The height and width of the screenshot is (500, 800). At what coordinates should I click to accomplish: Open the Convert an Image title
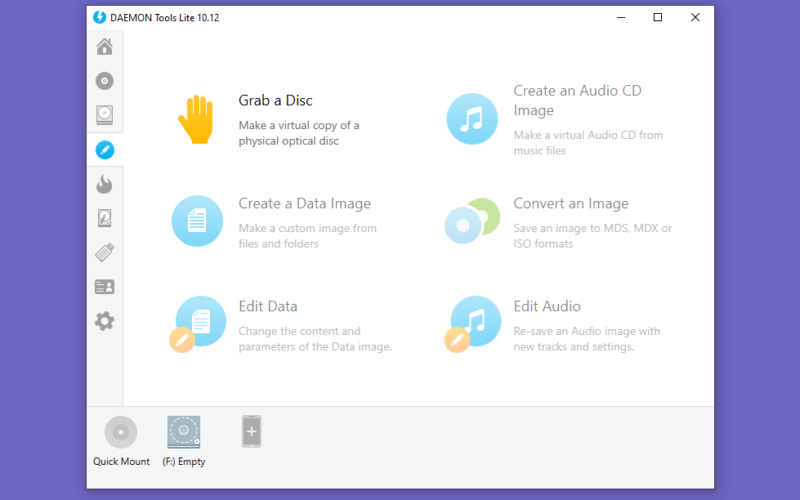pos(571,204)
